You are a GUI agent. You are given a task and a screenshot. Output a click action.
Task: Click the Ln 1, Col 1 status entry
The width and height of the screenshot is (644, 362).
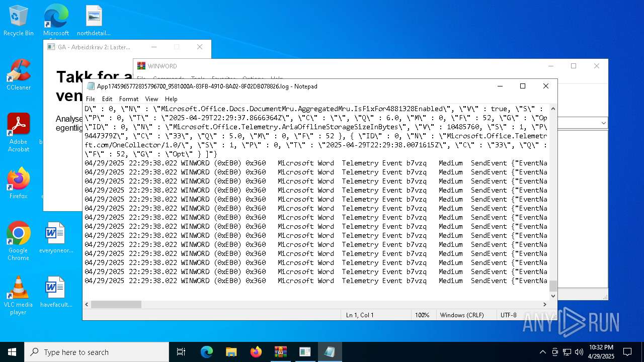360,315
